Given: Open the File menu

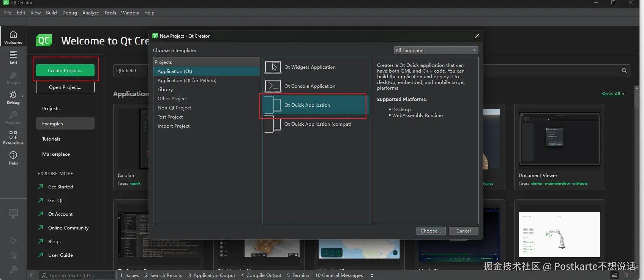Looking at the screenshot, I should [x=8, y=13].
